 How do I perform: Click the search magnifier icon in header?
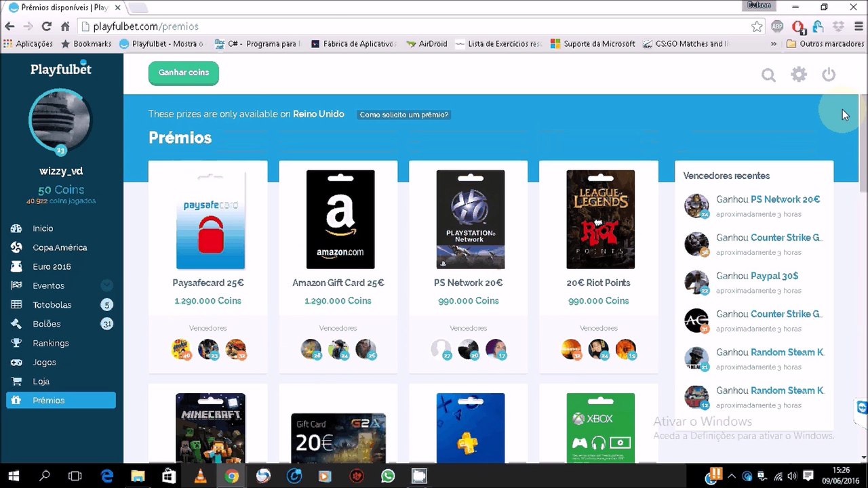click(x=768, y=75)
